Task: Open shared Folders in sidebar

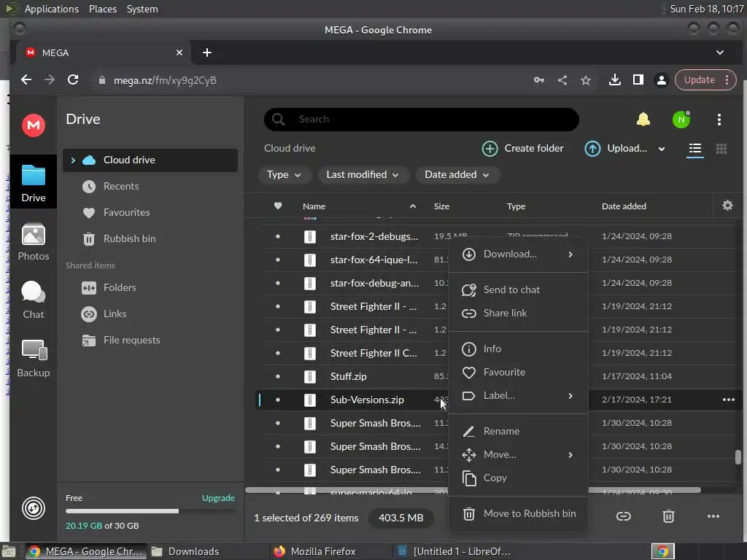Action: (150, 287)
